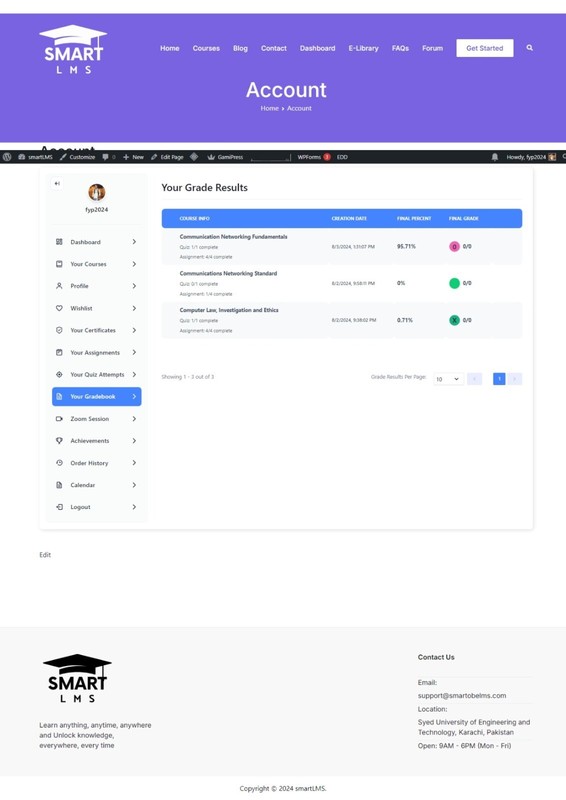
Task: Open the Courses nav menu item
Action: pyautogui.click(x=206, y=48)
